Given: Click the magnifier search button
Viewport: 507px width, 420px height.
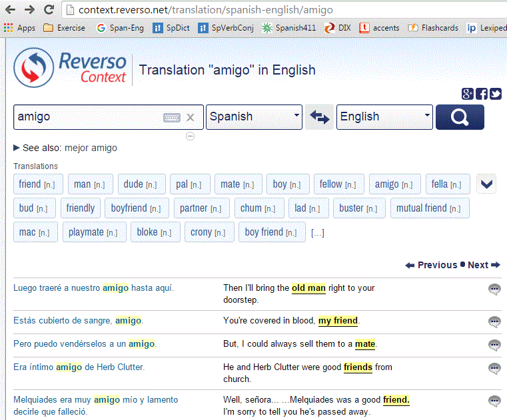Looking at the screenshot, I should [x=460, y=117].
